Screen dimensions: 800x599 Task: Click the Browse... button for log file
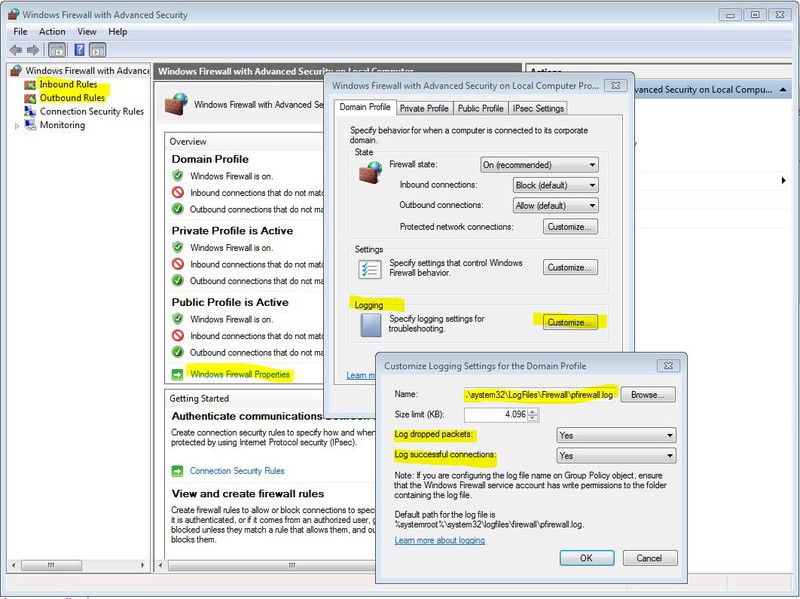[648, 395]
